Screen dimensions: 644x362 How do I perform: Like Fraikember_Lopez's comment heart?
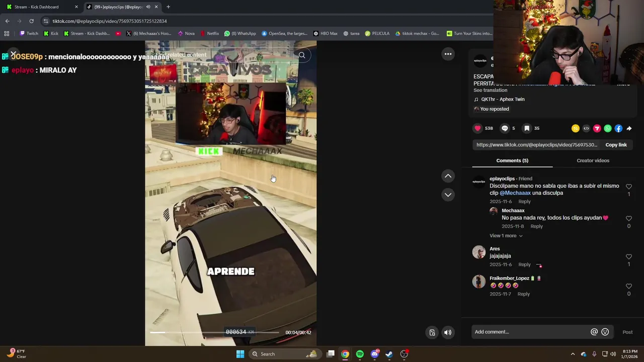629,286
